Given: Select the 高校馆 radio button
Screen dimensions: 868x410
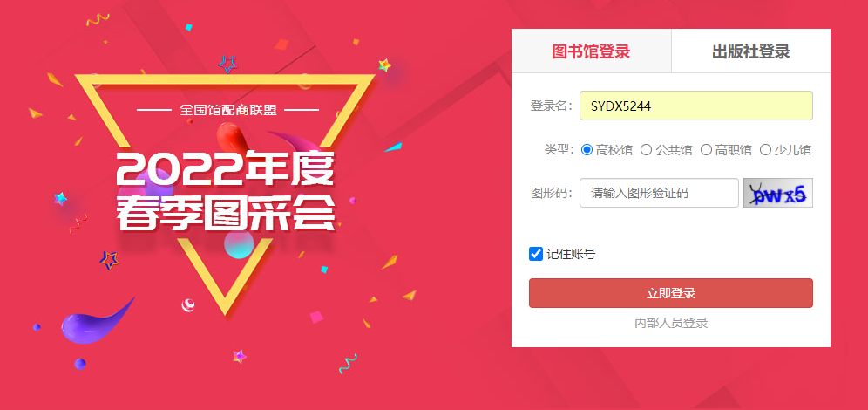Looking at the screenshot, I should coord(587,149).
